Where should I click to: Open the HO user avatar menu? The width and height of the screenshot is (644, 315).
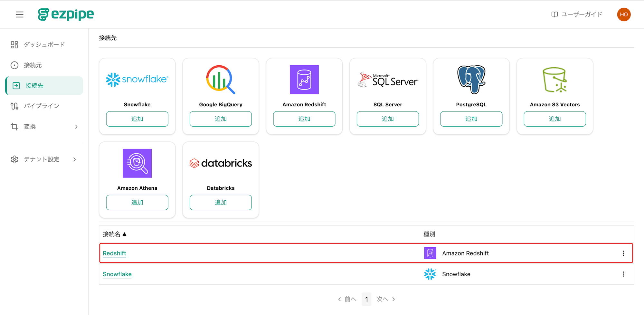tap(624, 14)
